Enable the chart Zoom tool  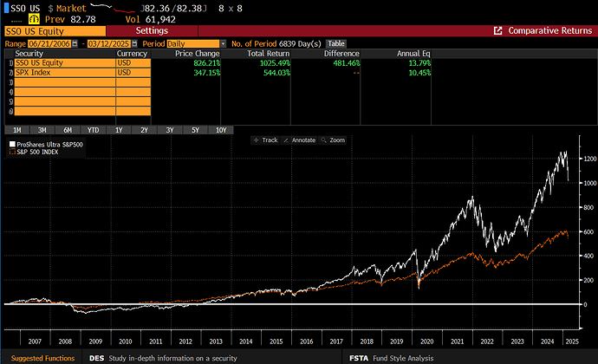pos(334,140)
